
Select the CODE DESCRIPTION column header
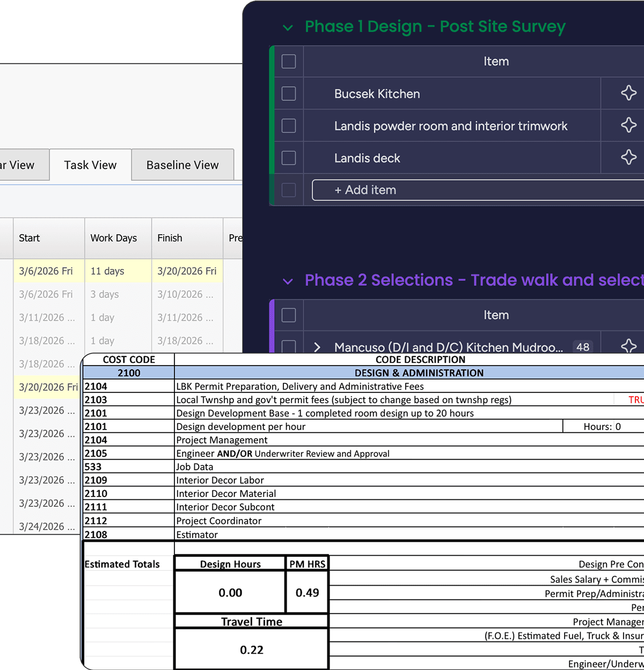[x=409, y=359]
